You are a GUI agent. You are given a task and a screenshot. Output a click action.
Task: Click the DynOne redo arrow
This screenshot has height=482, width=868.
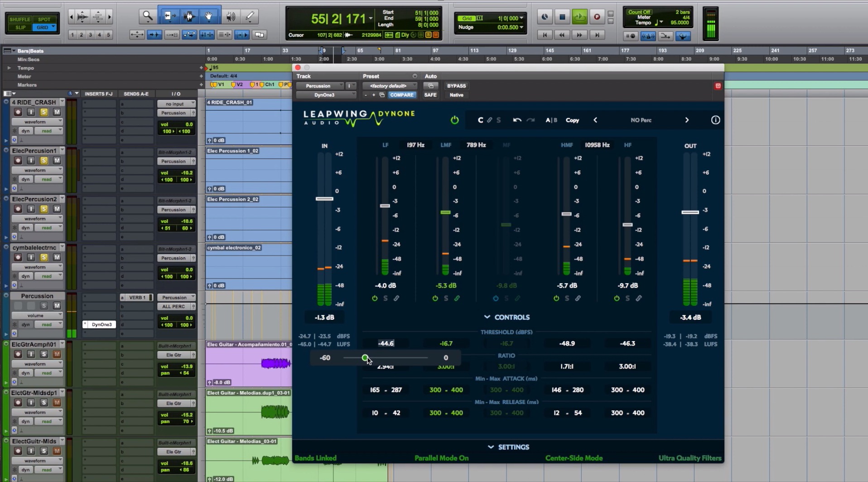pos(530,120)
